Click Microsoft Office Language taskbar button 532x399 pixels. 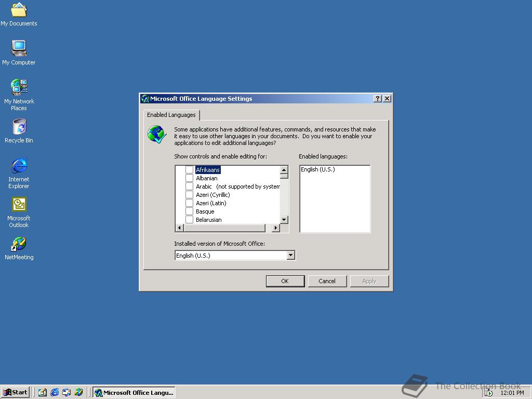tap(135, 393)
